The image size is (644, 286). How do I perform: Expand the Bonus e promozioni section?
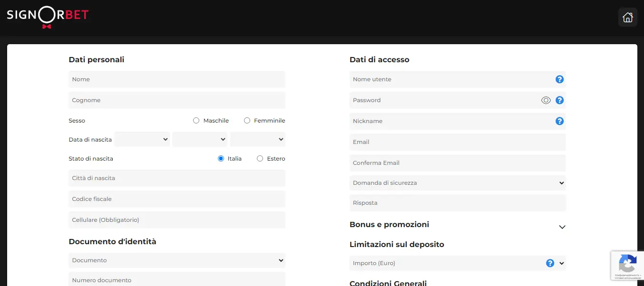562,227
